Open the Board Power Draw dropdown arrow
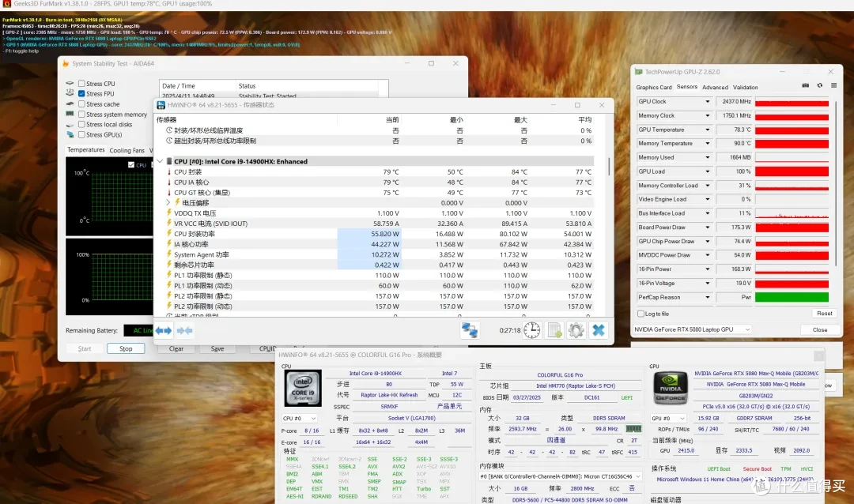The width and height of the screenshot is (854, 504). click(x=708, y=228)
